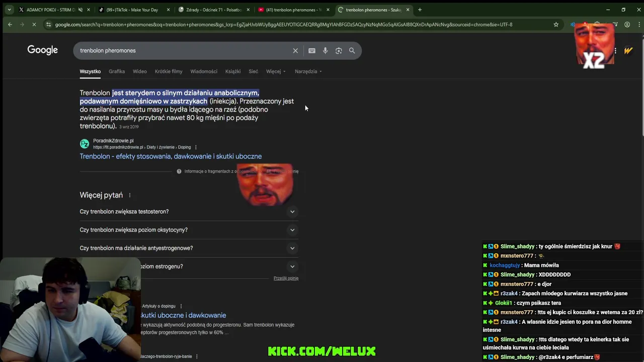Select the Wszystko results tab
644x362 pixels.
coord(90,71)
